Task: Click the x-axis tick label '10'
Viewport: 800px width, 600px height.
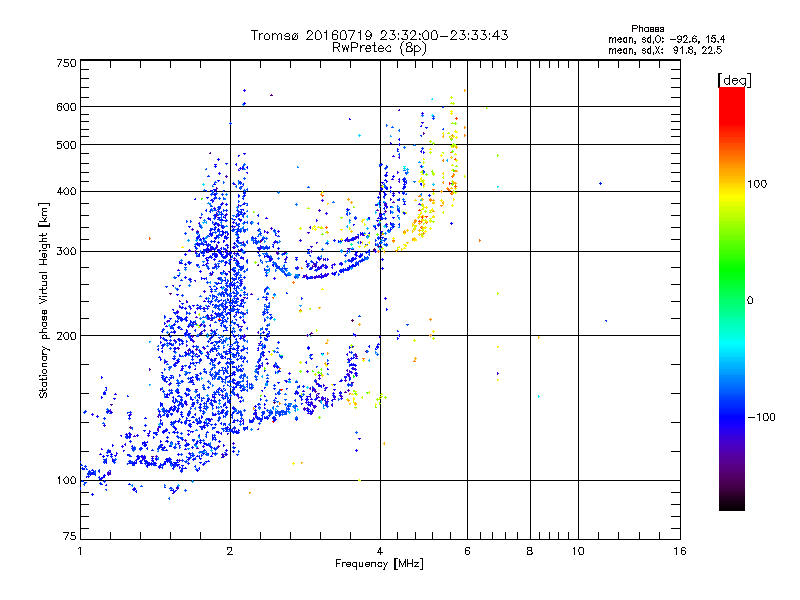Action: pos(578,551)
